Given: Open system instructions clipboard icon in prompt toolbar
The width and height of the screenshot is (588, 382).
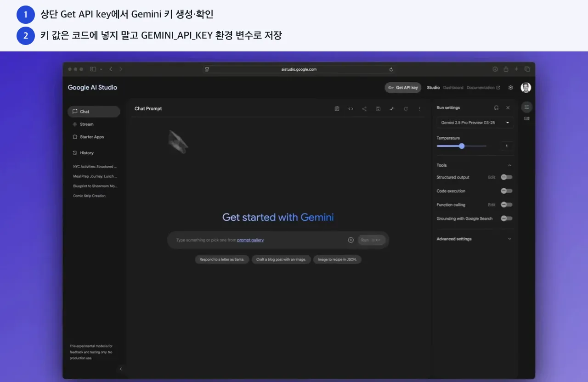Looking at the screenshot, I should (337, 109).
